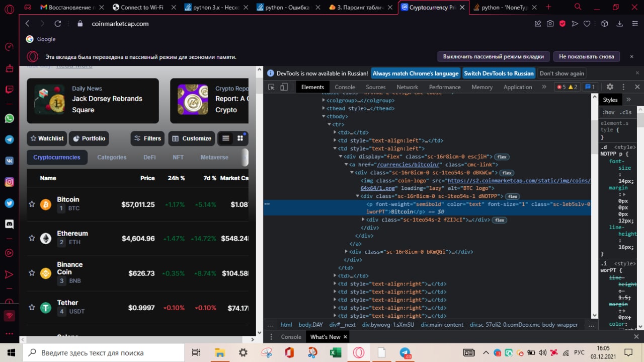Click Always match Chrome's language

416,74
